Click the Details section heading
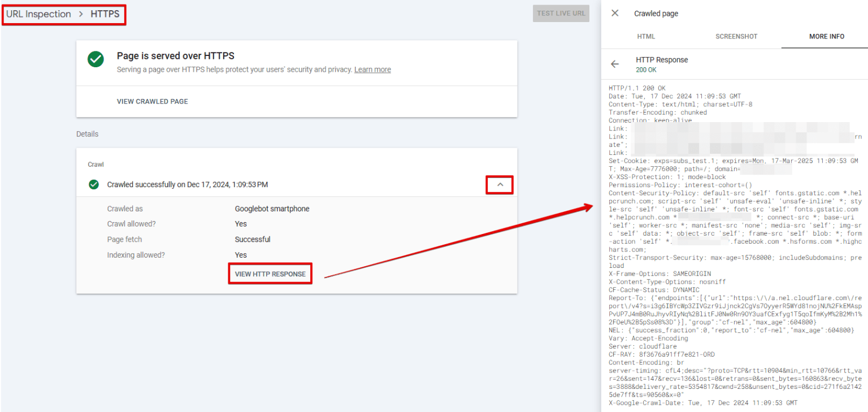The height and width of the screenshot is (412, 868). click(x=87, y=134)
